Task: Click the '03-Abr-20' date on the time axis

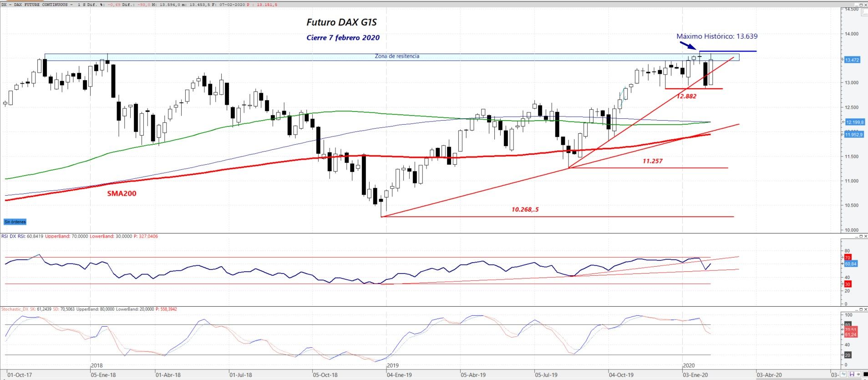Action: [769, 375]
